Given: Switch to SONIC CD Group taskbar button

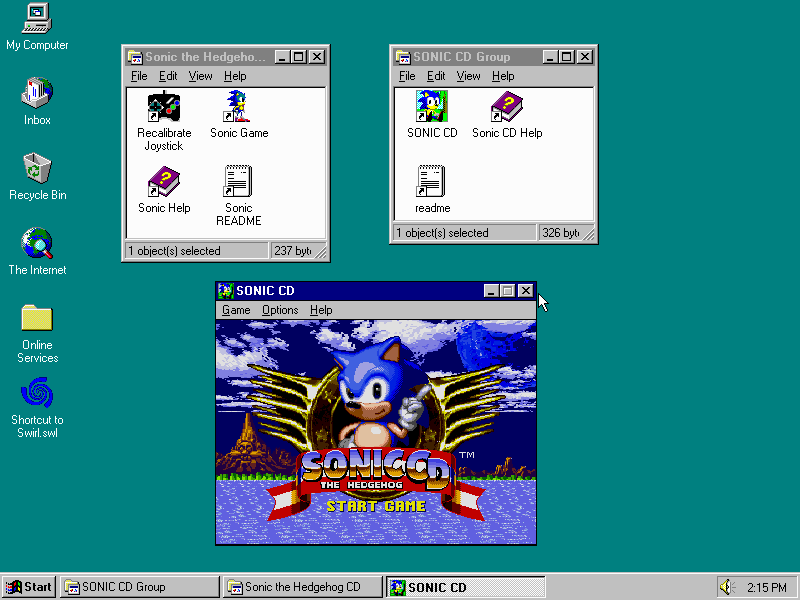Looking at the screenshot, I should coord(139,587).
